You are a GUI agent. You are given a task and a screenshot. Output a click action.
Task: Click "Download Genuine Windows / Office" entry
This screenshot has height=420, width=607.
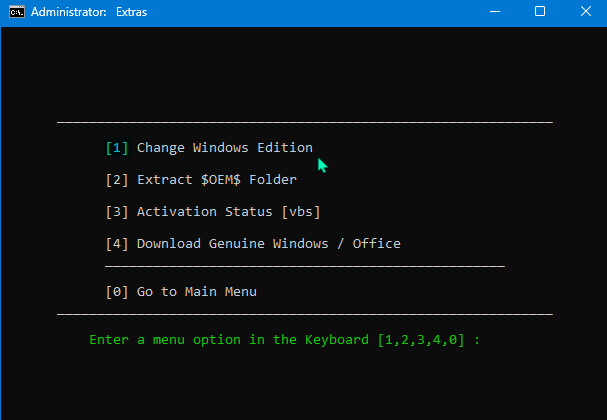tap(269, 244)
